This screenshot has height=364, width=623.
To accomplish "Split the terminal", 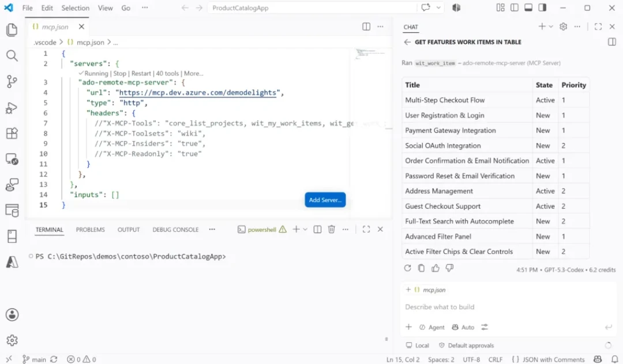I will 317,229.
